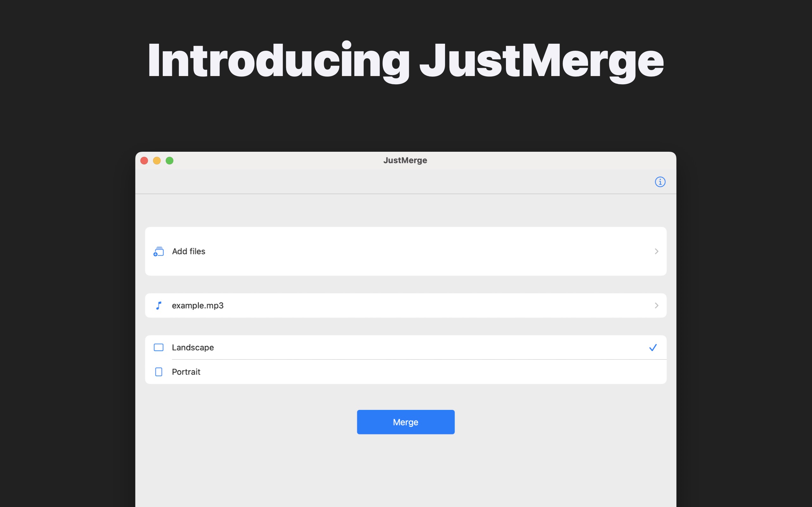Click the green zoom traffic-light button
Image resolution: width=812 pixels, height=507 pixels.
169,160
